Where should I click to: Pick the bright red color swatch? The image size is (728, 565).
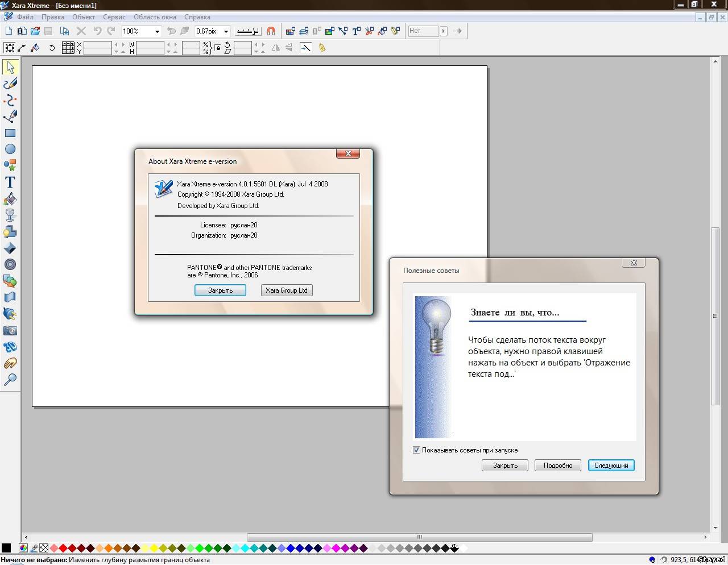pos(63,548)
